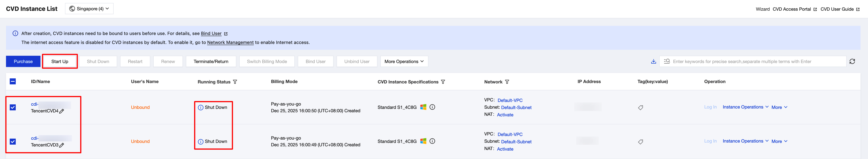Screen dimensions: 868x159
Task: Open Instance Operations menu for TencentCVD4
Action: [x=745, y=107]
